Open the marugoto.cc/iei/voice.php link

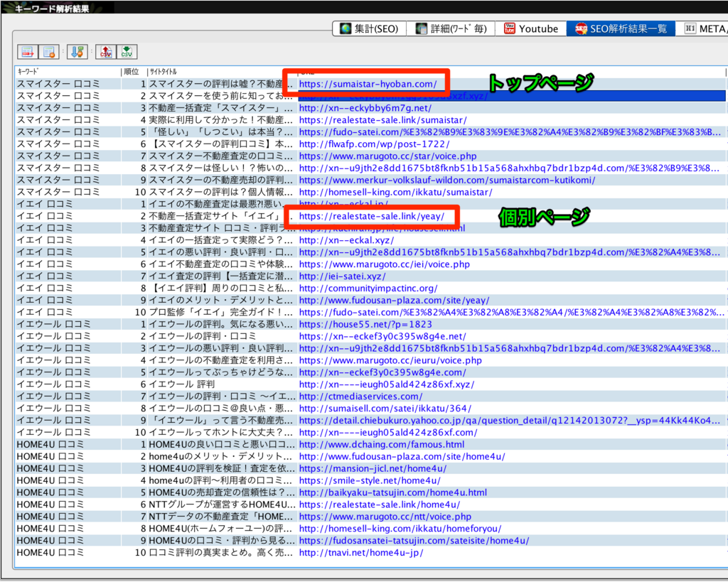coord(385,264)
